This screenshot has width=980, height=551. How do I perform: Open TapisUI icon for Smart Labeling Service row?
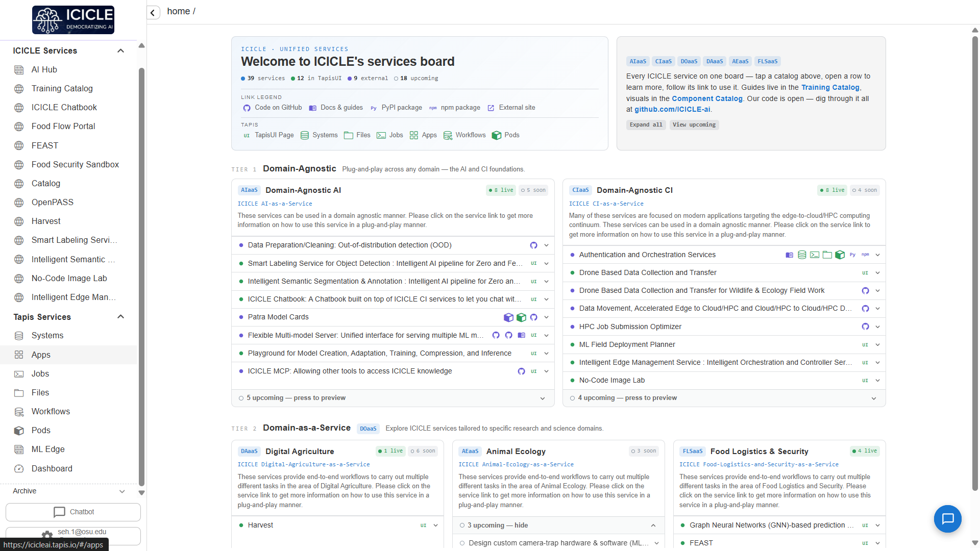(533, 263)
